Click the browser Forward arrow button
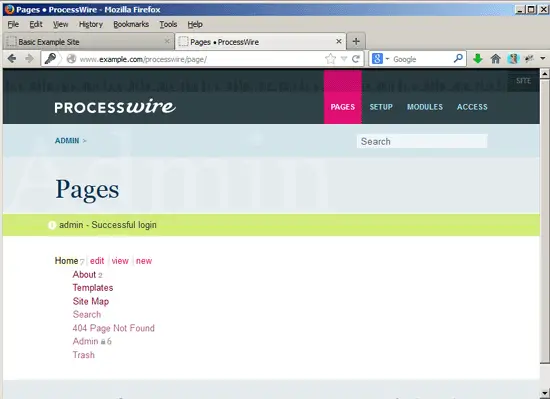 point(29,59)
